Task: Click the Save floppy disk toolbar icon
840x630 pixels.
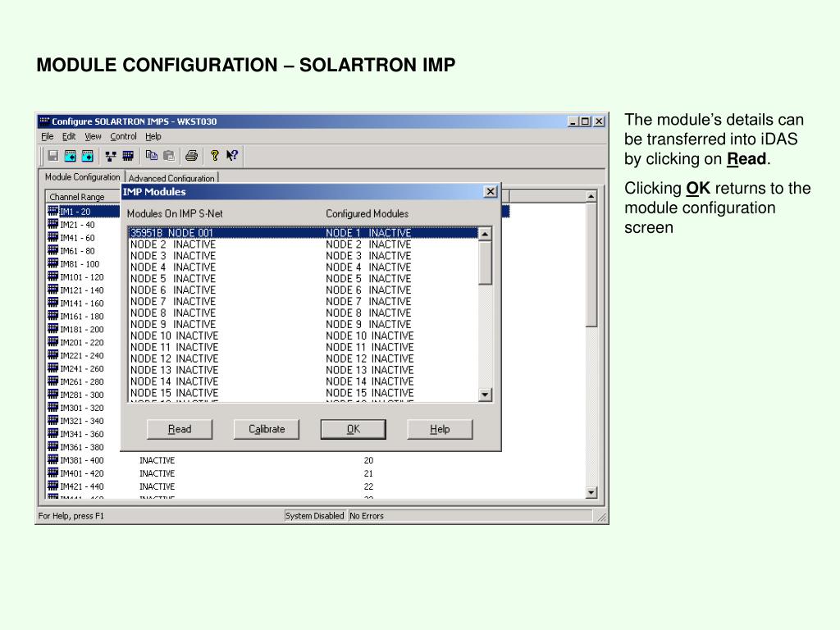Action: pyautogui.click(x=53, y=156)
